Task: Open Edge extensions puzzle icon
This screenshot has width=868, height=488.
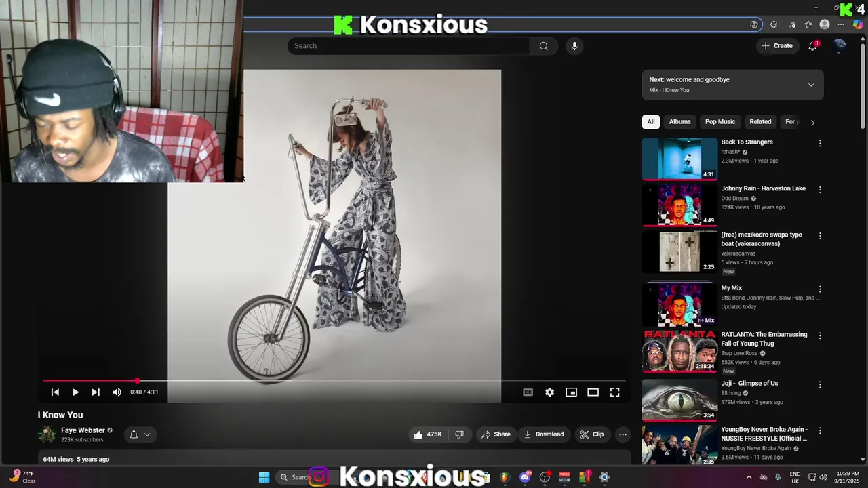Action: click(774, 24)
